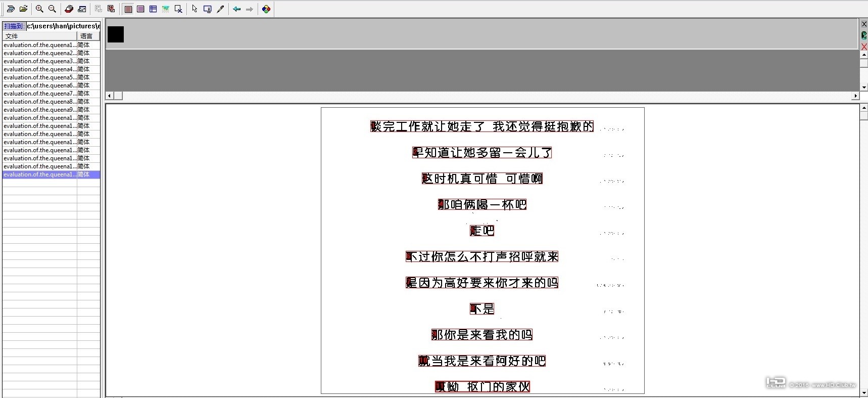Click the image pane's scroll down arrow

pyautogui.click(x=864, y=393)
